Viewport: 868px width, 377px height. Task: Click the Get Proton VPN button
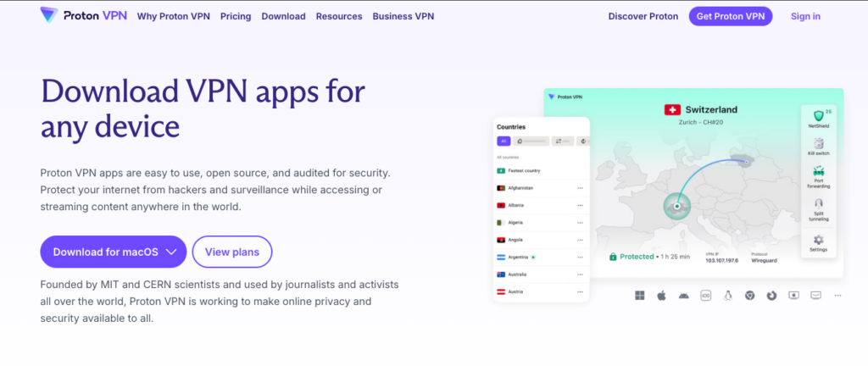point(730,16)
